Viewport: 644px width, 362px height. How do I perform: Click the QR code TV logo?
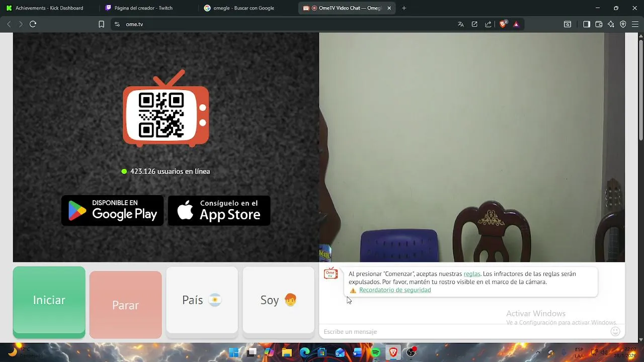(166, 110)
